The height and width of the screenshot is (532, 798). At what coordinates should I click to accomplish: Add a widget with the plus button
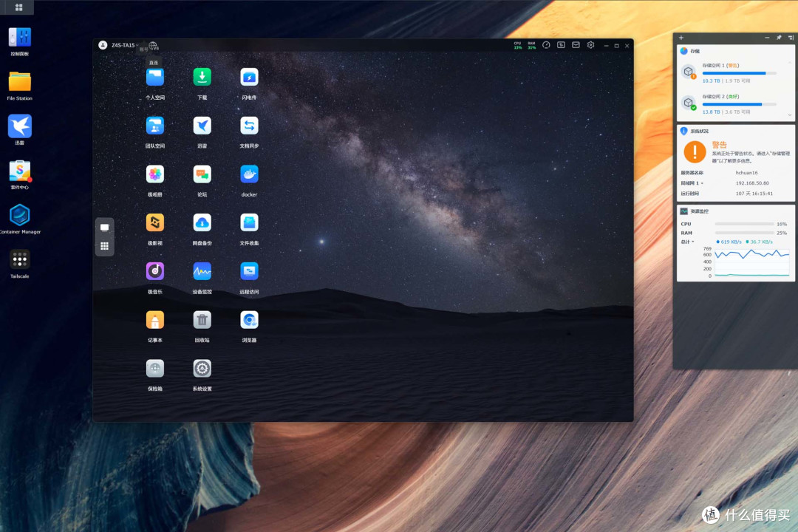click(x=681, y=38)
